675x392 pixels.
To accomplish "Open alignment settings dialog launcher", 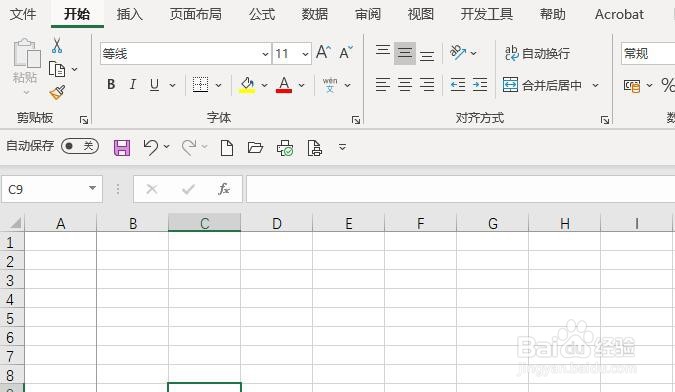I will click(605, 120).
